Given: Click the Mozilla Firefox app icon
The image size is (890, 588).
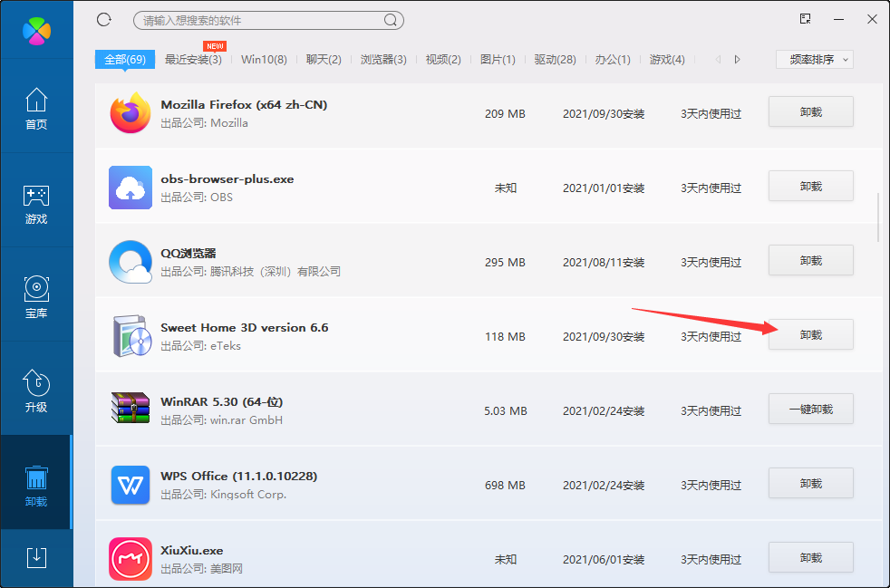Looking at the screenshot, I should tap(131, 113).
